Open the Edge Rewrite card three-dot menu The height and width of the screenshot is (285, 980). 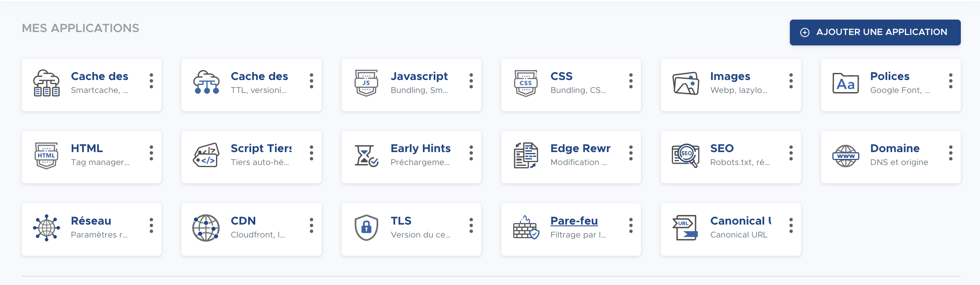(x=631, y=153)
